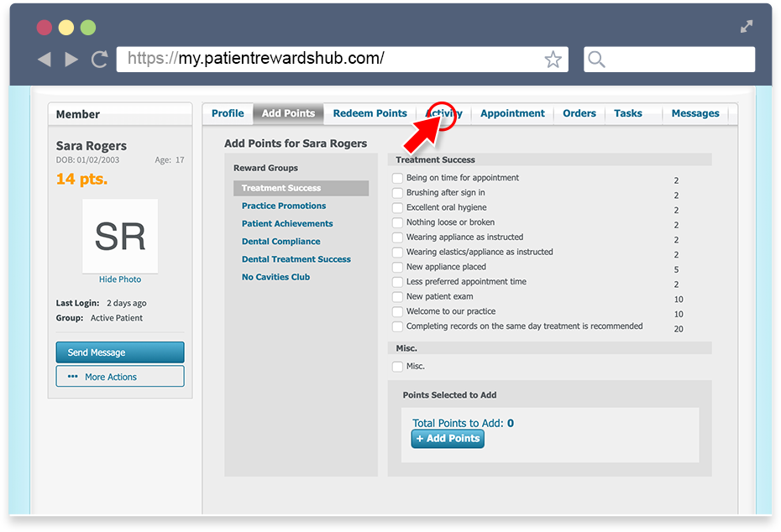Click the magnifying glass search icon
Screen dimensions: 781x532
596,60
